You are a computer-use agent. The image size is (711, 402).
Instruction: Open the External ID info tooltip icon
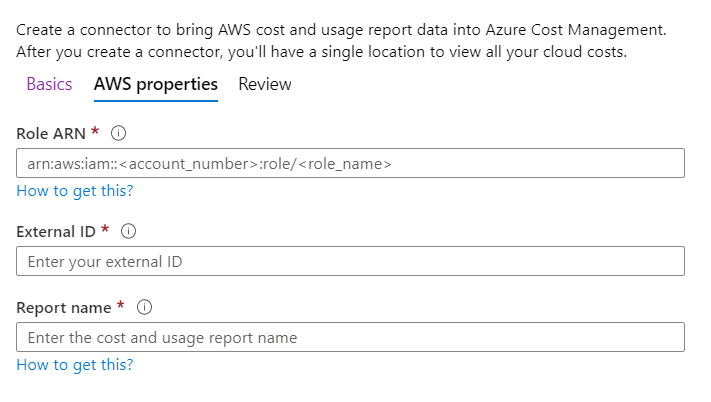click(x=128, y=231)
